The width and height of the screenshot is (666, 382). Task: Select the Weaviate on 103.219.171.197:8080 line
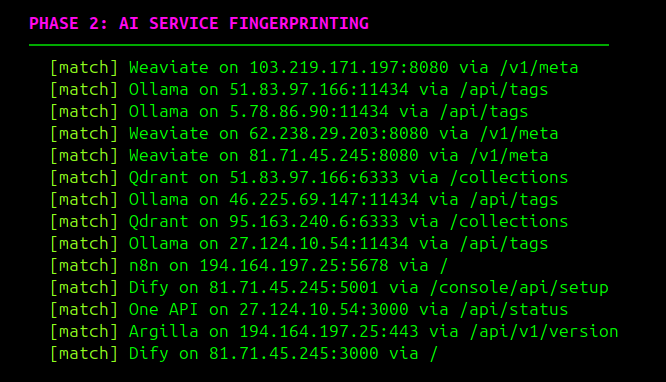314,68
